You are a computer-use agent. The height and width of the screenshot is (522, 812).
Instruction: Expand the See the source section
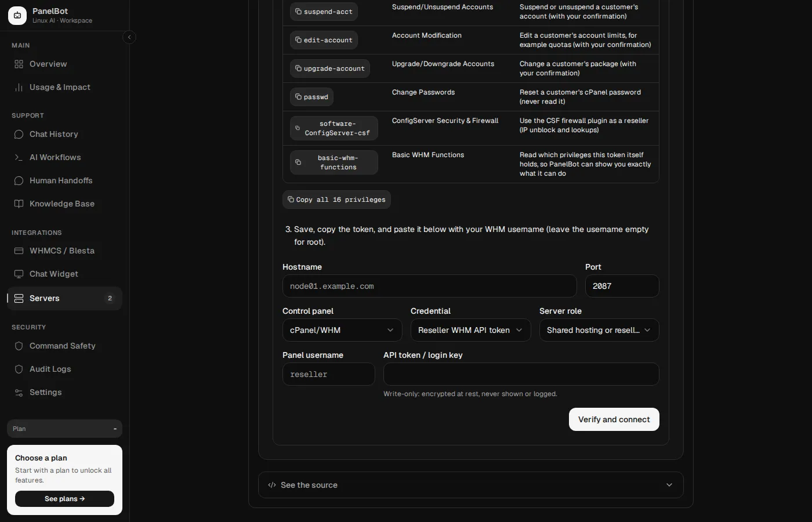470,485
